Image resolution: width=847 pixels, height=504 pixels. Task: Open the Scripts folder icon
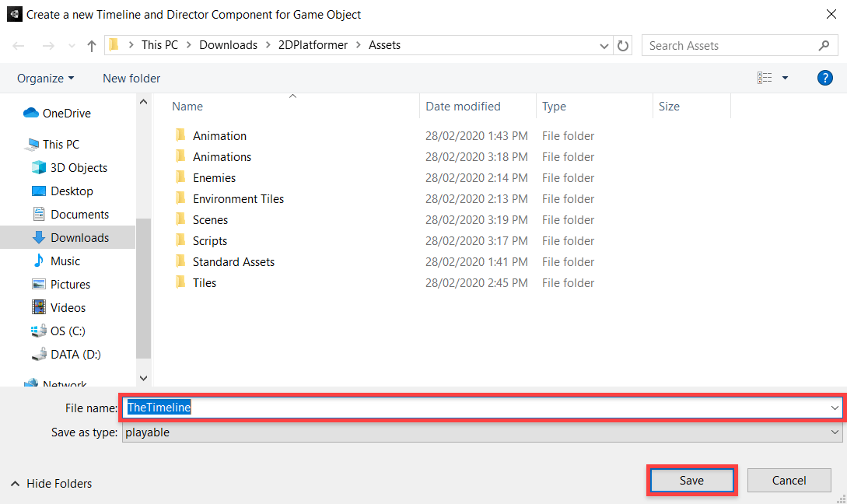[180, 241]
